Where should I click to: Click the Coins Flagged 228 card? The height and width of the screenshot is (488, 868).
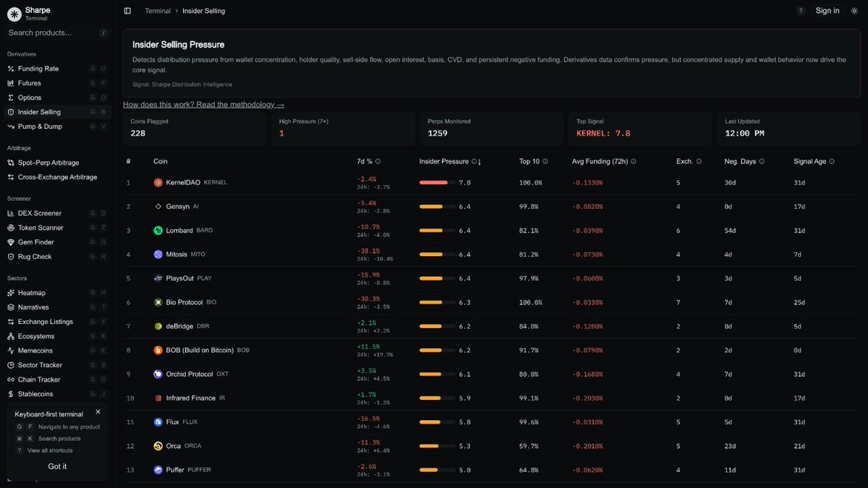point(195,129)
